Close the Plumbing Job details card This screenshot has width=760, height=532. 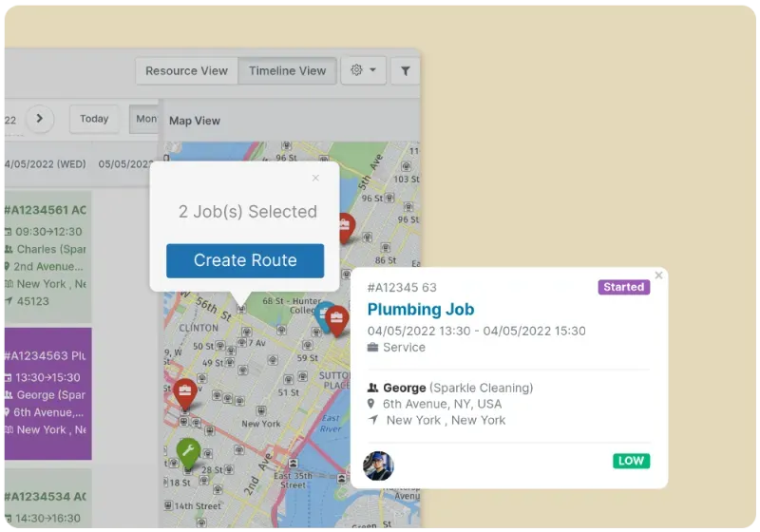pyautogui.click(x=658, y=275)
